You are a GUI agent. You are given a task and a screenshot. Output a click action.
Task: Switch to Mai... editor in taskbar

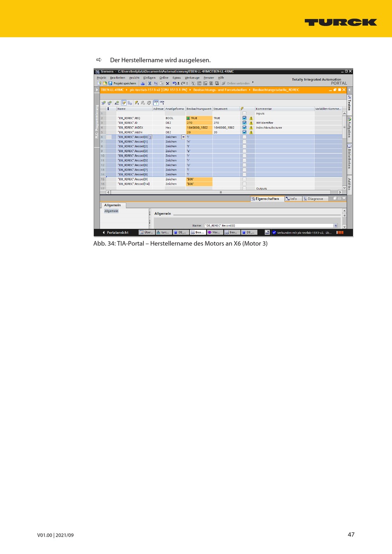click(215, 232)
